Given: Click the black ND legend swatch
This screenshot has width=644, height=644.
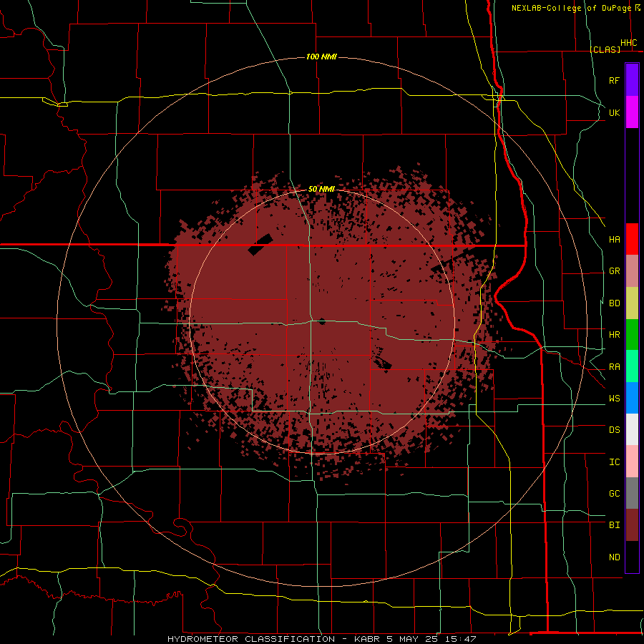Looking at the screenshot, I should coord(632,557).
